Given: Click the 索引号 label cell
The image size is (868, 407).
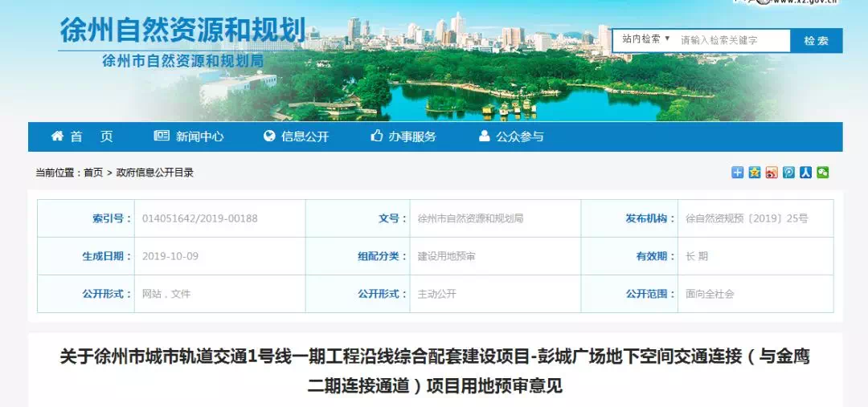Looking at the screenshot, I should point(86,218).
